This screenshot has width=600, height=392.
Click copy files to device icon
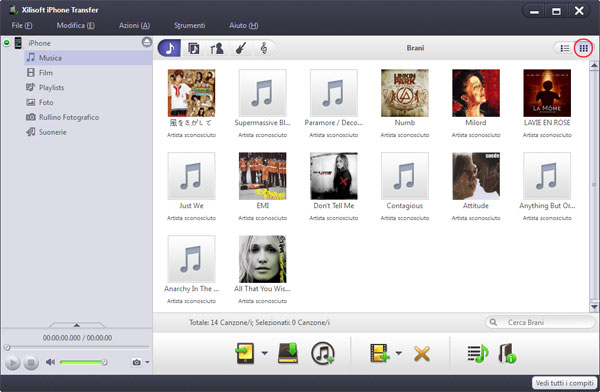click(245, 353)
